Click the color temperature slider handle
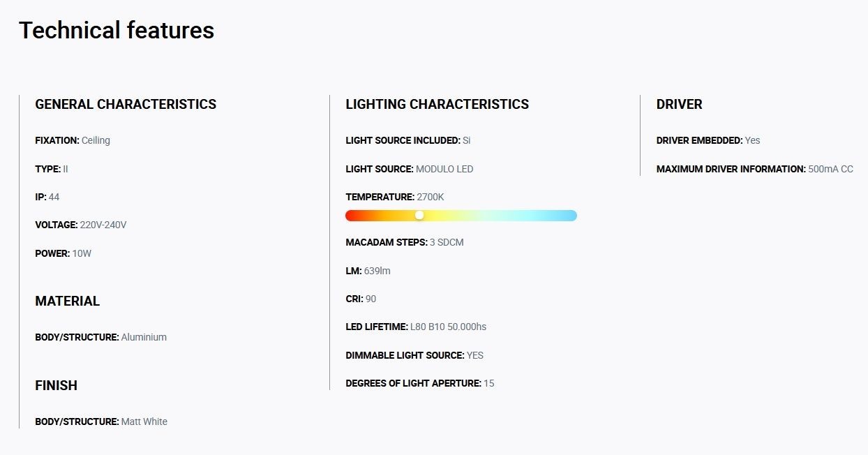The width and height of the screenshot is (868, 455). (419, 216)
